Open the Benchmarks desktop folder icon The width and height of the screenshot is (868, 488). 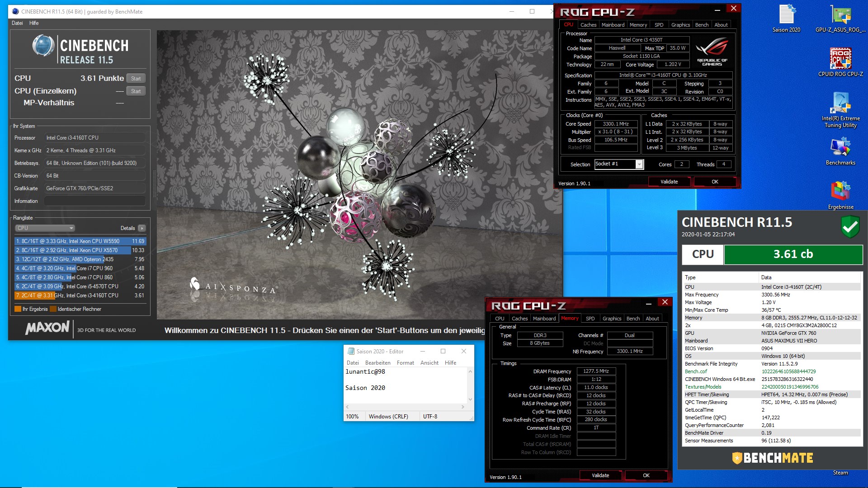tap(840, 151)
